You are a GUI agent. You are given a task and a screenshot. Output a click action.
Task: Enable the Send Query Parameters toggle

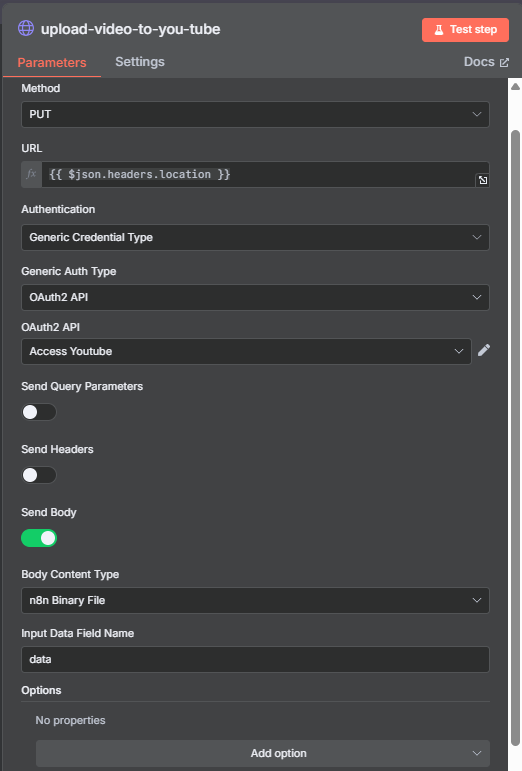[x=39, y=412]
